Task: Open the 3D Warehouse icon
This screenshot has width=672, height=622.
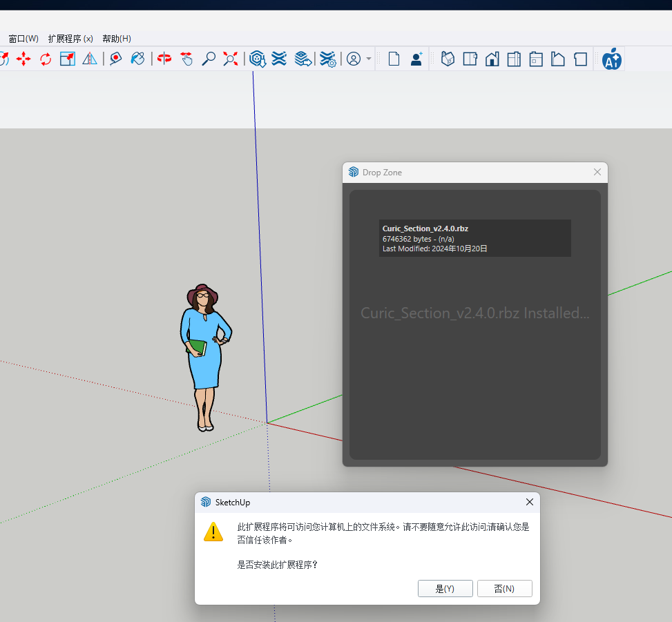Action: tap(258, 59)
